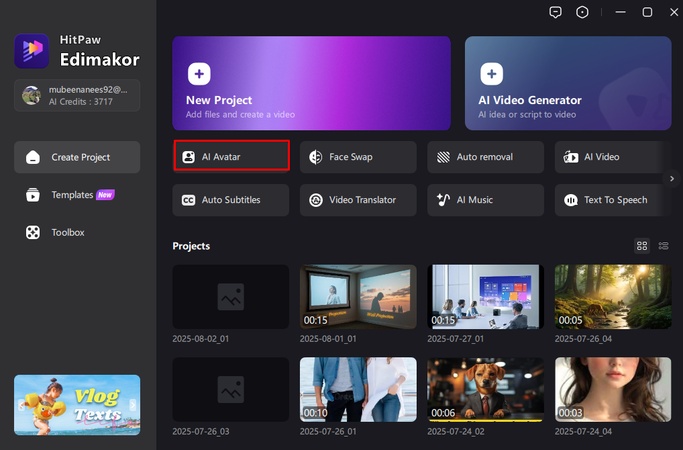Click the plus icon on New Project

coord(199,74)
